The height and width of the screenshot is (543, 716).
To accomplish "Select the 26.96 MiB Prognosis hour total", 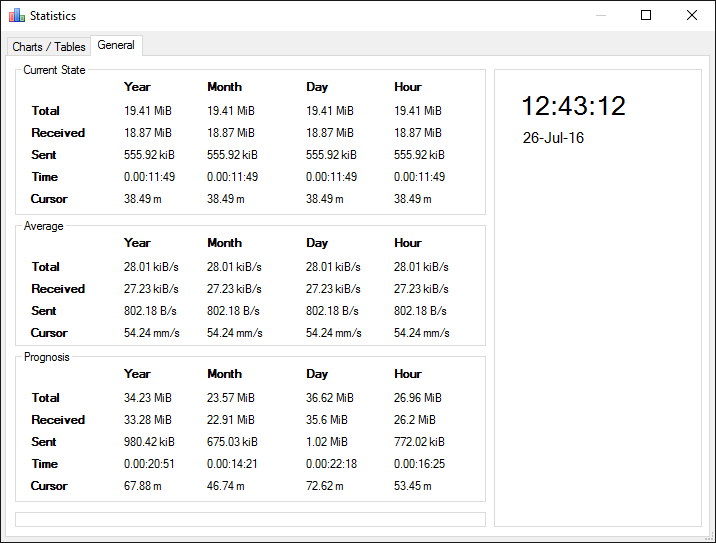I will 418,398.
